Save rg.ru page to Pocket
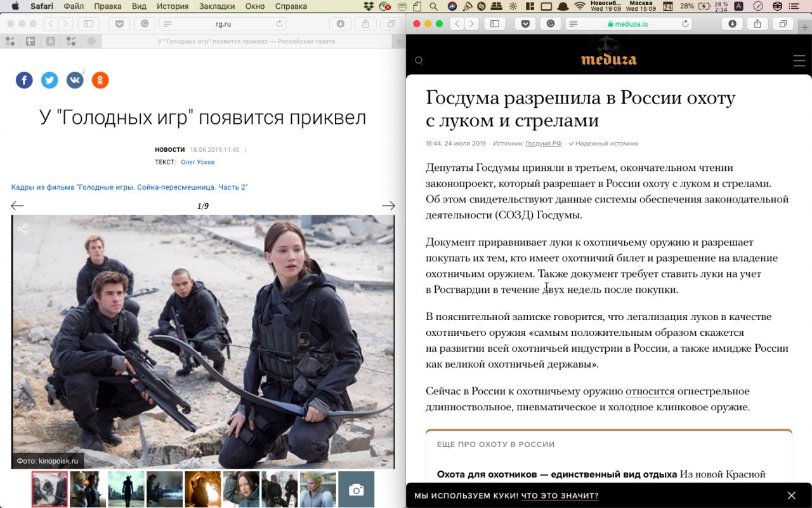The height and width of the screenshot is (508, 812). (x=119, y=23)
